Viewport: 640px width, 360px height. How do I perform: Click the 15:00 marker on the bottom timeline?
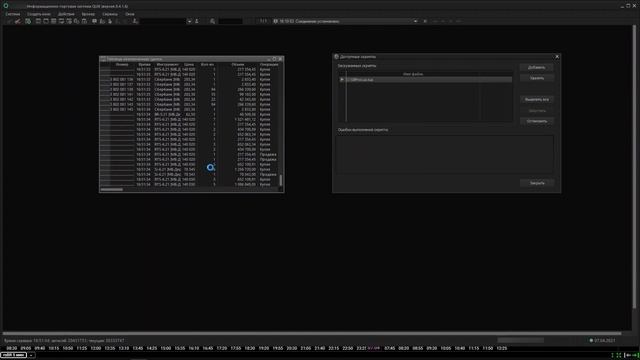point(166,348)
